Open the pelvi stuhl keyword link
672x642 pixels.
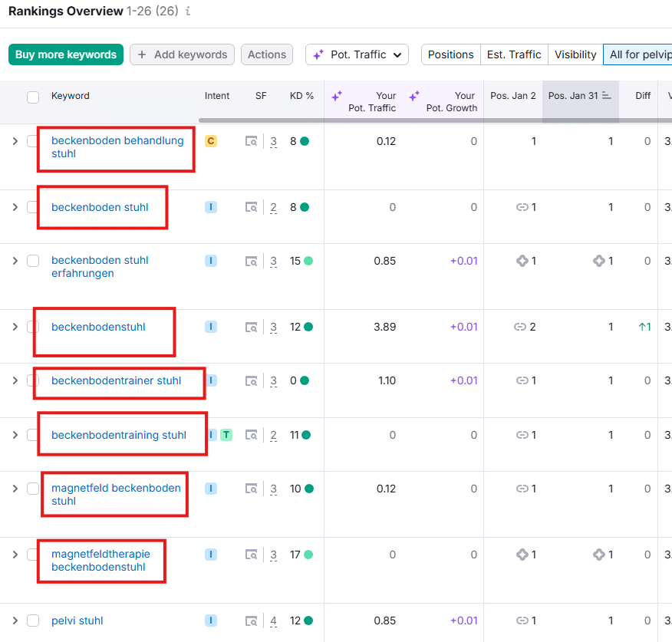pyautogui.click(x=77, y=621)
